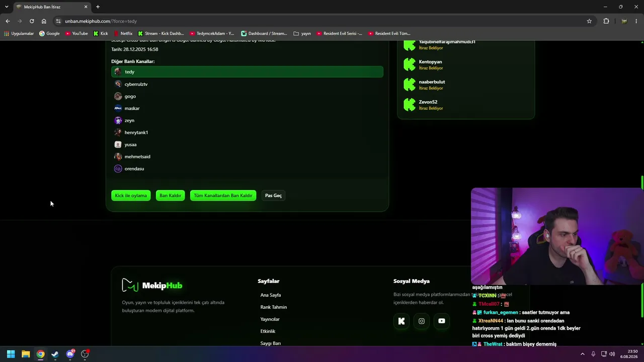Viewport: 644px width, 362px height.
Task: Show hidden system tray icons
Action: [583, 354]
